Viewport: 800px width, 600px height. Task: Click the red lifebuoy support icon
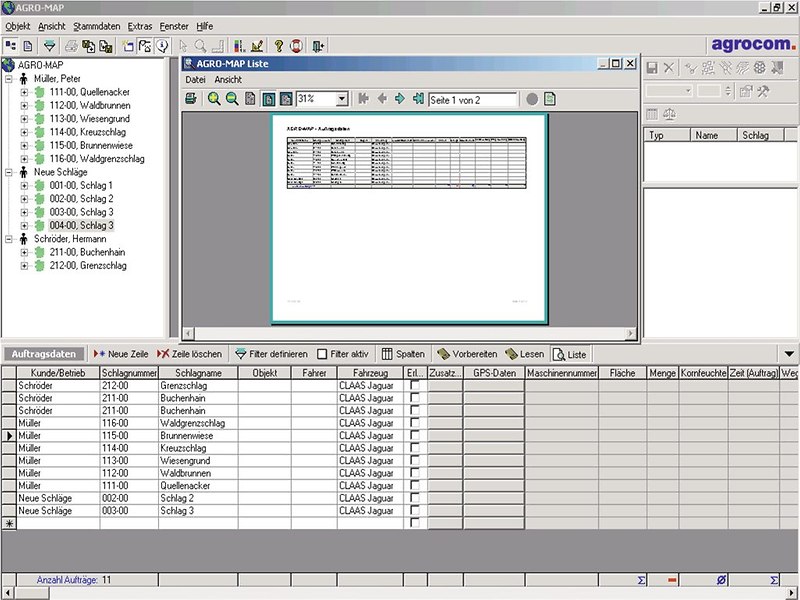point(297,46)
